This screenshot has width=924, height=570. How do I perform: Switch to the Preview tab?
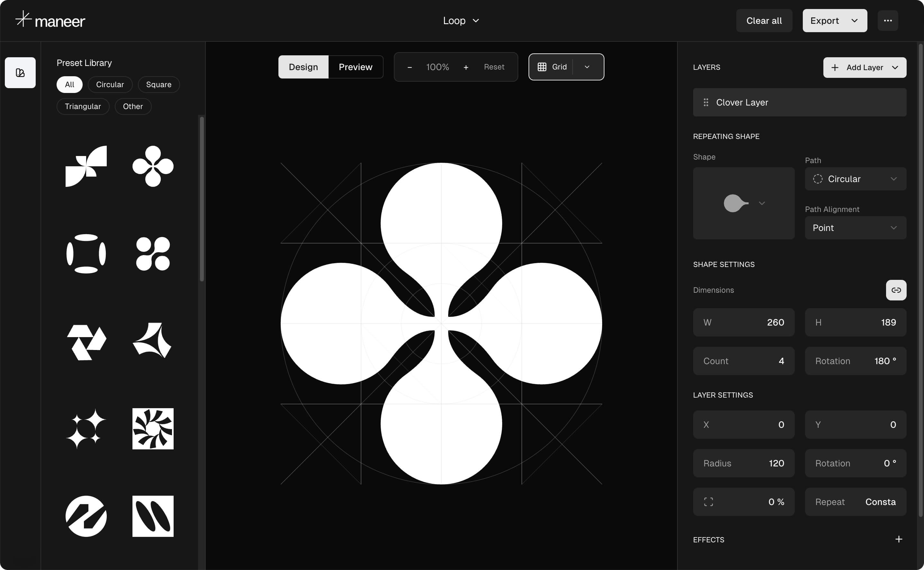point(355,67)
